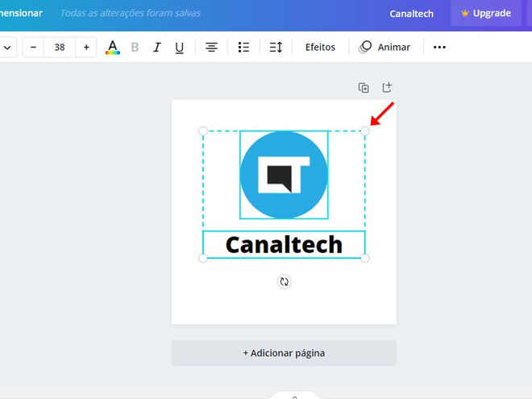Click the top-left resize handle
The image size is (532, 399).
coord(203,131)
